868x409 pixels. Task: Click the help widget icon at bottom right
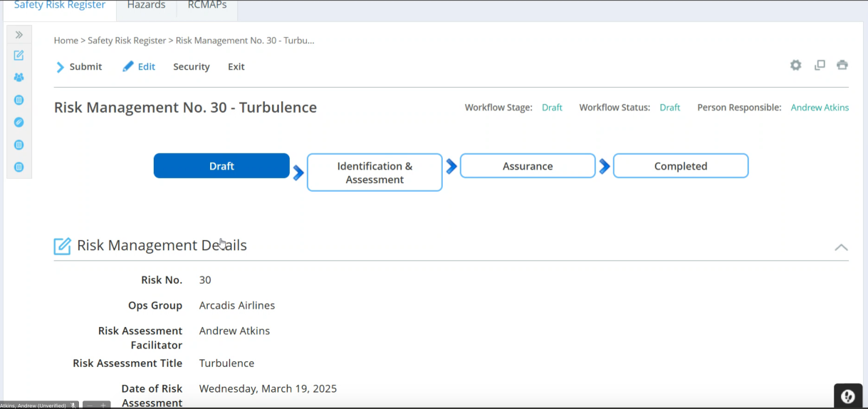click(x=847, y=396)
